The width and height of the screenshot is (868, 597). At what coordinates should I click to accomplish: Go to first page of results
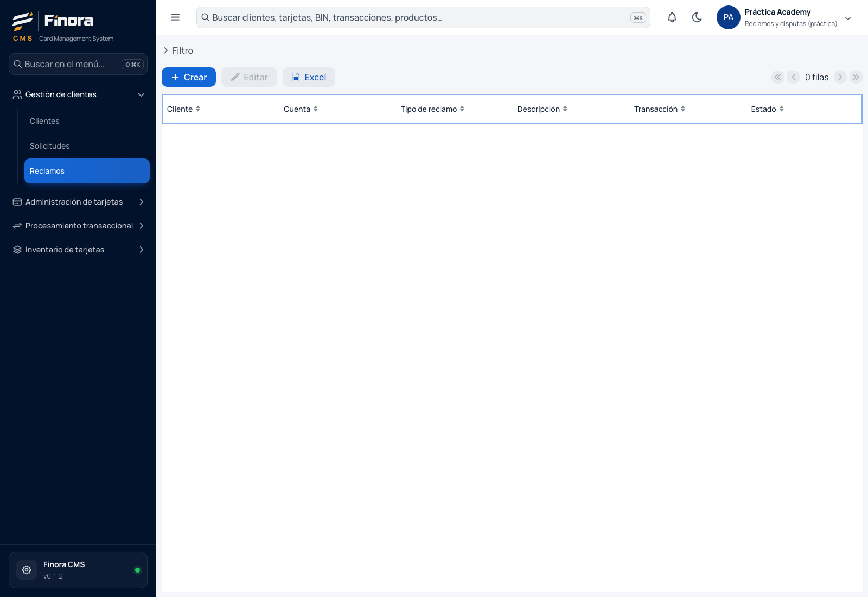[x=778, y=77]
